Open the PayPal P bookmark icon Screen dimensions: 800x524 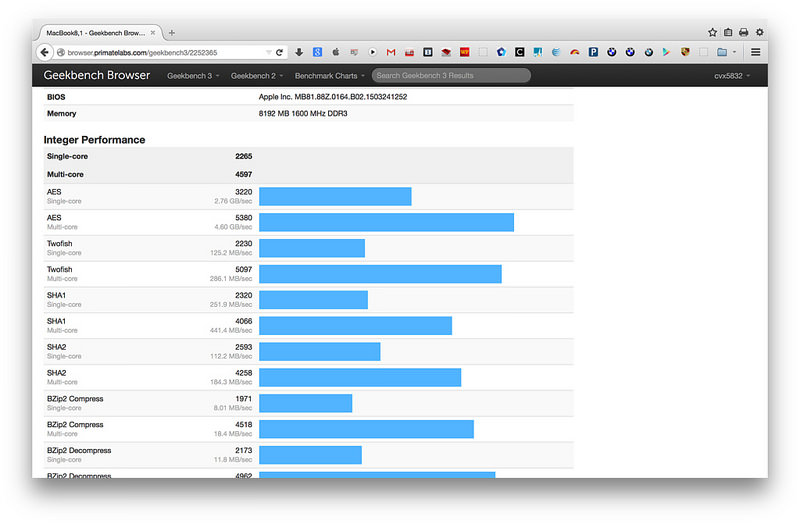click(x=593, y=52)
